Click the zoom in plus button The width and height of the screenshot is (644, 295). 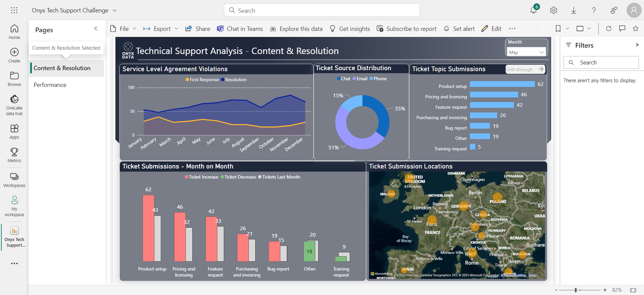point(605,290)
